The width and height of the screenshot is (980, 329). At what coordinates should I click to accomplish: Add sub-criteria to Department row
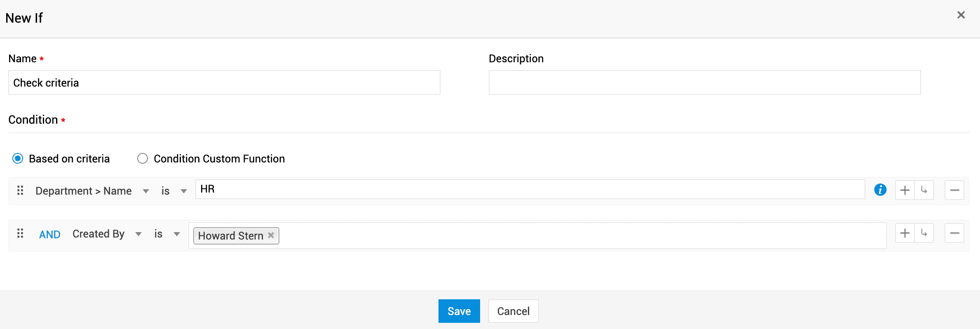[x=924, y=190]
